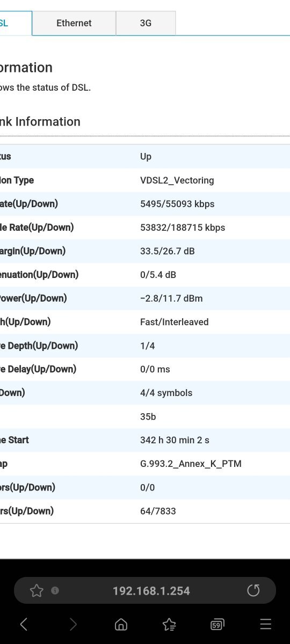Tap the 342 h 30 min 2 s uptime
Screen dimensions: 290x644
(x=175, y=440)
